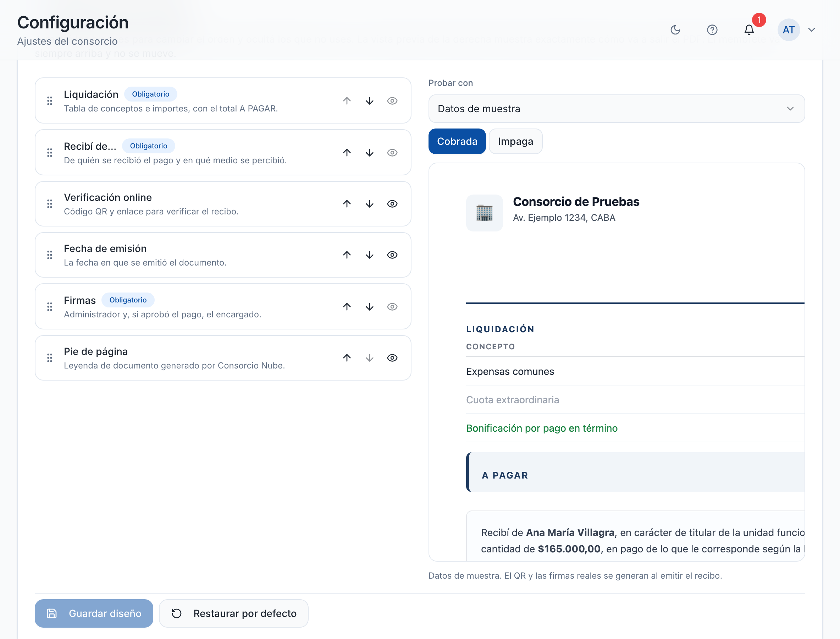Screen dimensions: 840x639
Task: Grab the drag handle of Firmas row
Action: click(50, 307)
